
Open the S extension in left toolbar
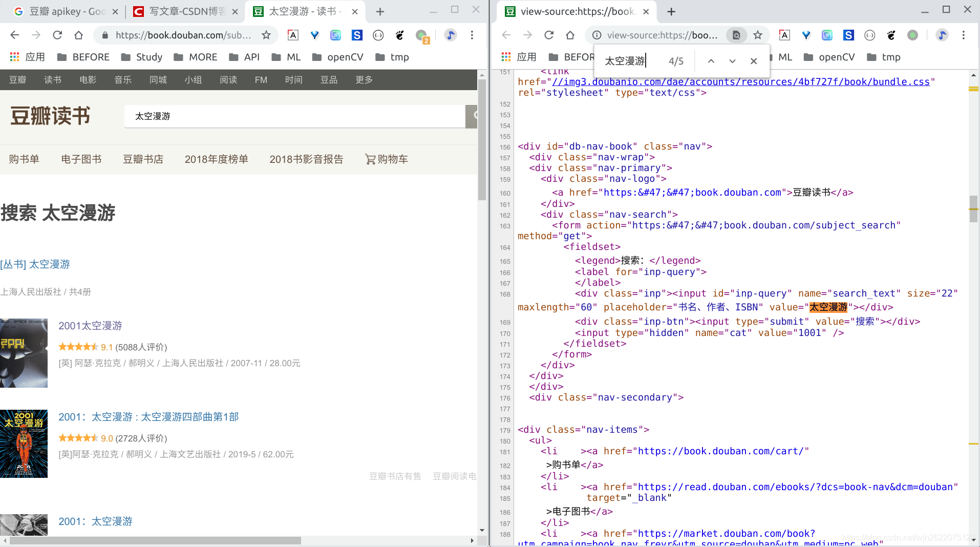pos(357,35)
